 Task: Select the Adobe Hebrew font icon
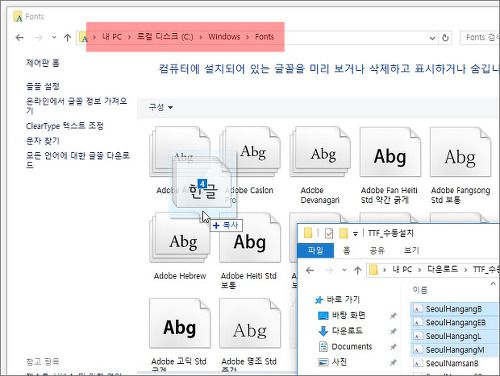pyautogui.click(x=180, y=238)
